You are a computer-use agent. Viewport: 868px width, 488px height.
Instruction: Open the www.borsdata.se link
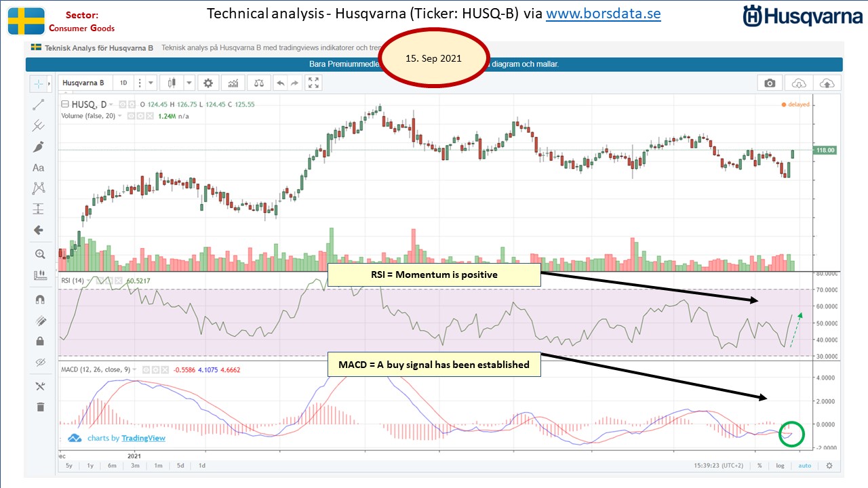click(603, 14)
